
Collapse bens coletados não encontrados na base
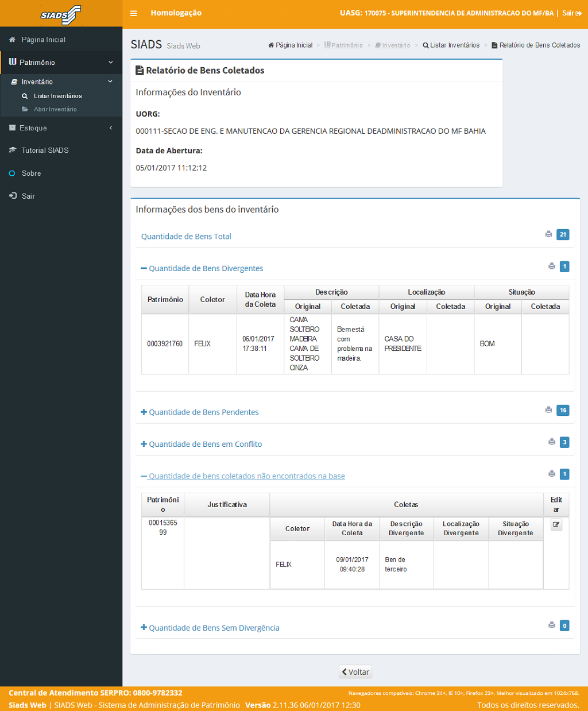point(243,477)
